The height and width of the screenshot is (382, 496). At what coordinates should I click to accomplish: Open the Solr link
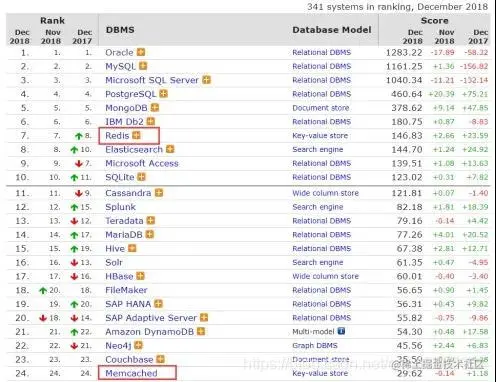[x=114, y=262]
